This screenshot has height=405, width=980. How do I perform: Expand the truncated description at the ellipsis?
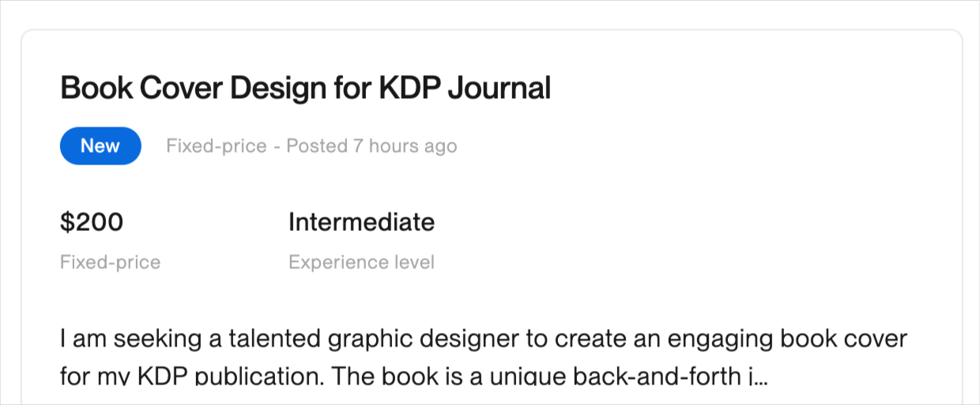pyautogui.click(x=759, y=376)
